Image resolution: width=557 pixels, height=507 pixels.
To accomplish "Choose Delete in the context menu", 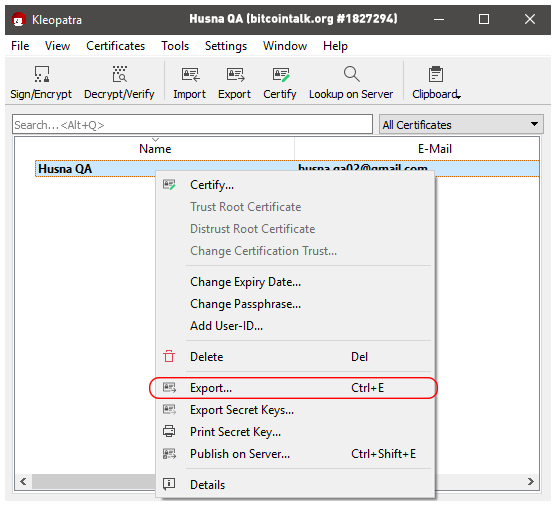I will point(295,356).
